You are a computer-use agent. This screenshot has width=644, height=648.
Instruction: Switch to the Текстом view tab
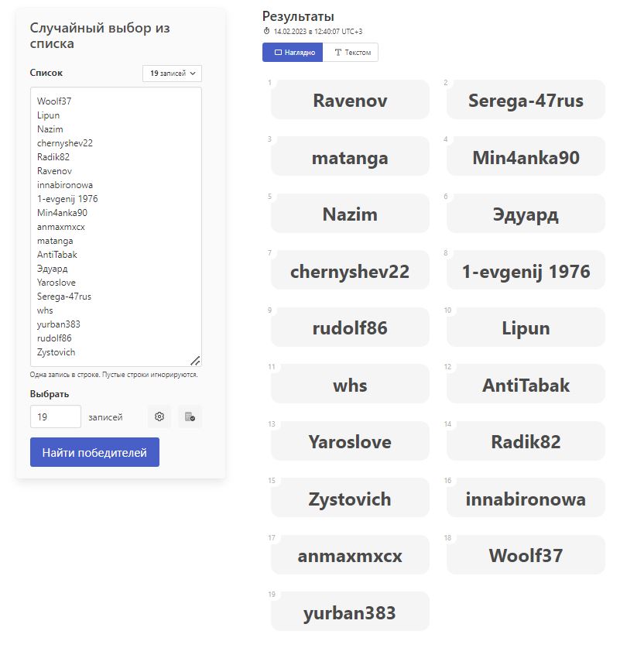351,53
